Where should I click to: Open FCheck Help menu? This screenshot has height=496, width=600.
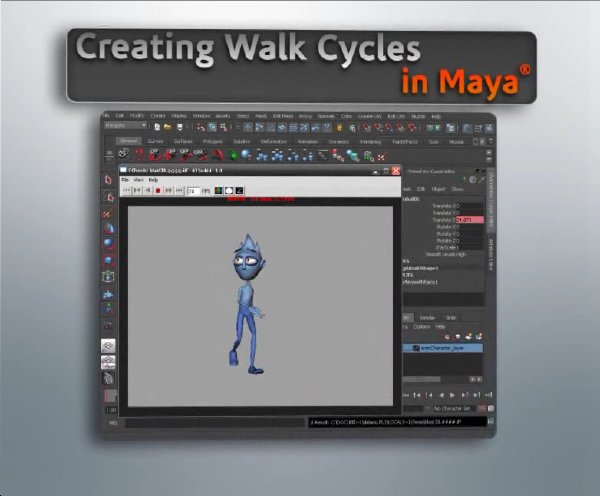(153, 179)
